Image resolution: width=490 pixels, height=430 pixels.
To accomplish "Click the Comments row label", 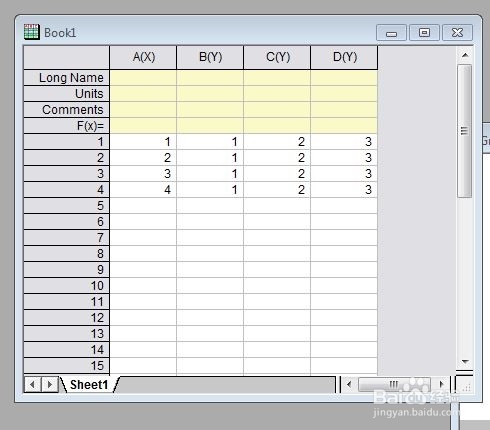I will point(67,110).
